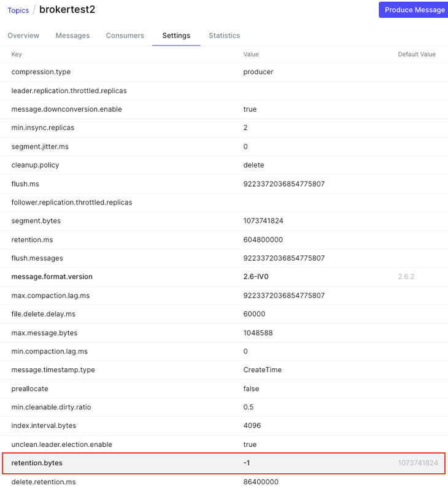Click the Default Value column header

tap(417, 54)
